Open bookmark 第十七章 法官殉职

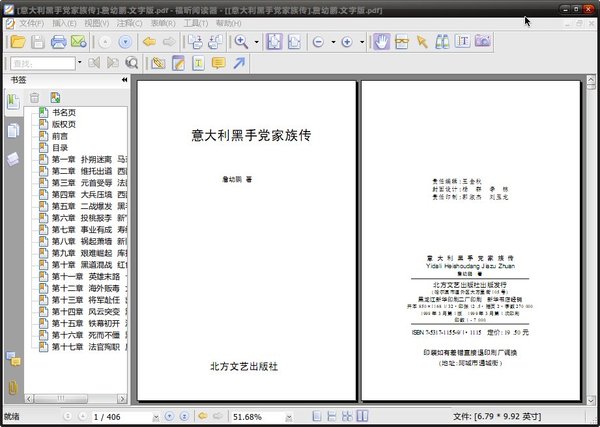point(89,347)
